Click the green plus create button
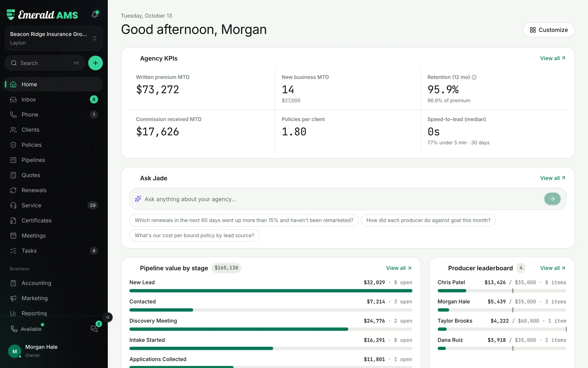The image size is (588, 368). pos(95,63)
